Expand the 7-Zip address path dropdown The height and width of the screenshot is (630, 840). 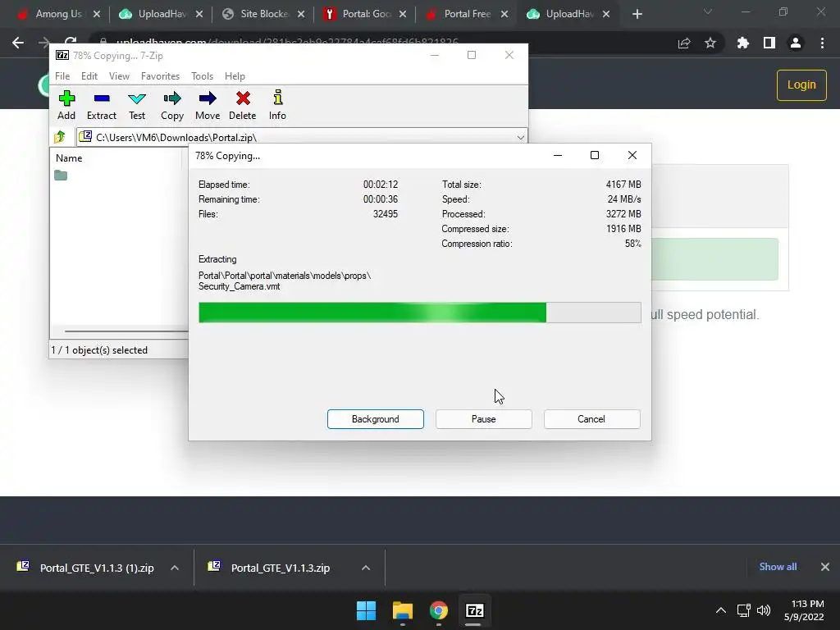(x=520, y=138)
